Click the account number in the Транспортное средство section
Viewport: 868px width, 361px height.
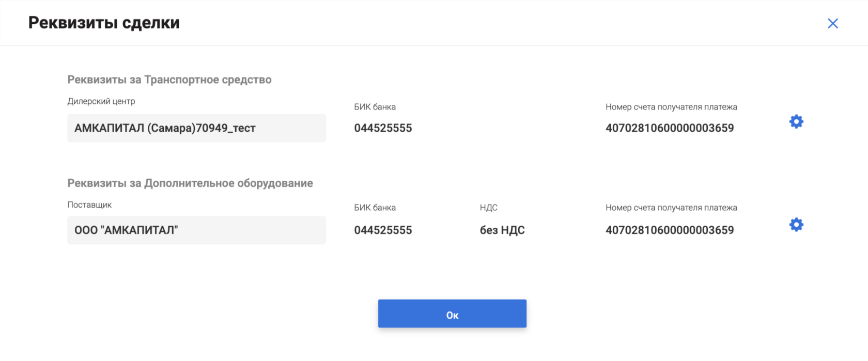point(670,128)
